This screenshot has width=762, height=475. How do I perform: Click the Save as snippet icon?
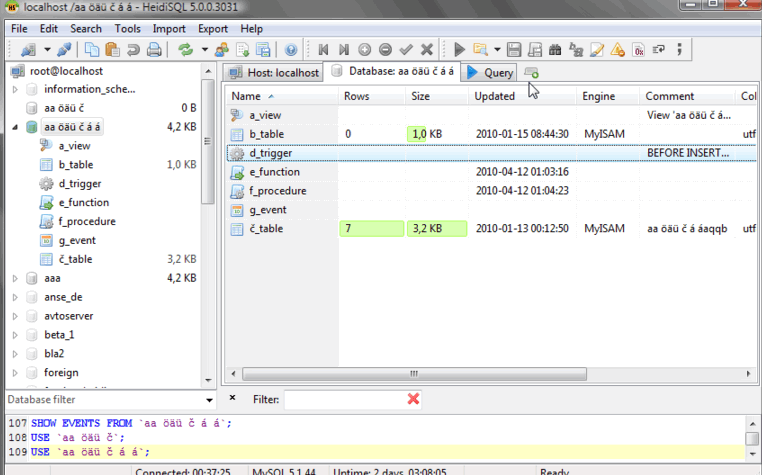pyautogui.click(x=535, y=50)
